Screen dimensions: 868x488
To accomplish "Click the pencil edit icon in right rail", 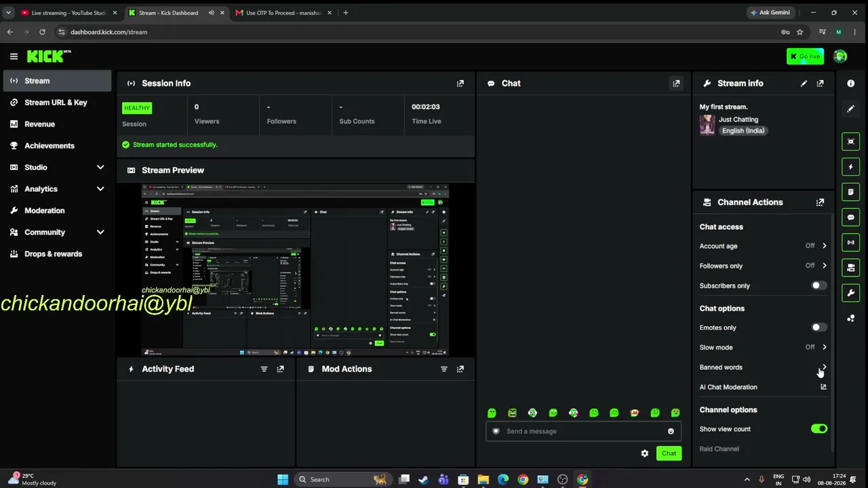I will (x=850, y=108).
